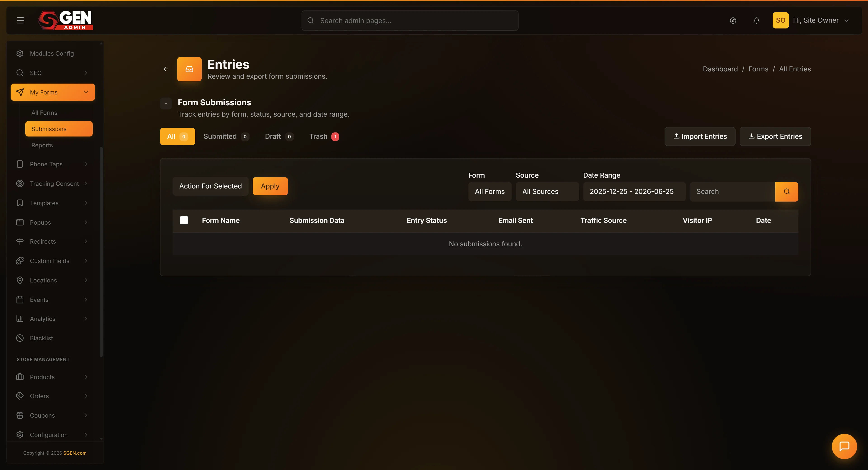The height and width of the screenshot is (470, 868).
Task: Collapse the My Forms menu chevron
Action: [x=86, y=92]
